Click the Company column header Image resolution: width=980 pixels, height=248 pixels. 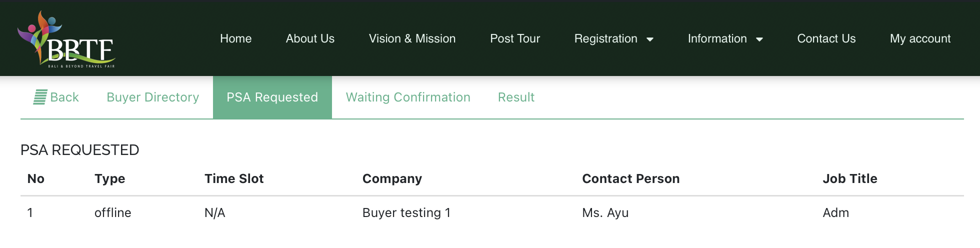(392, 179)
